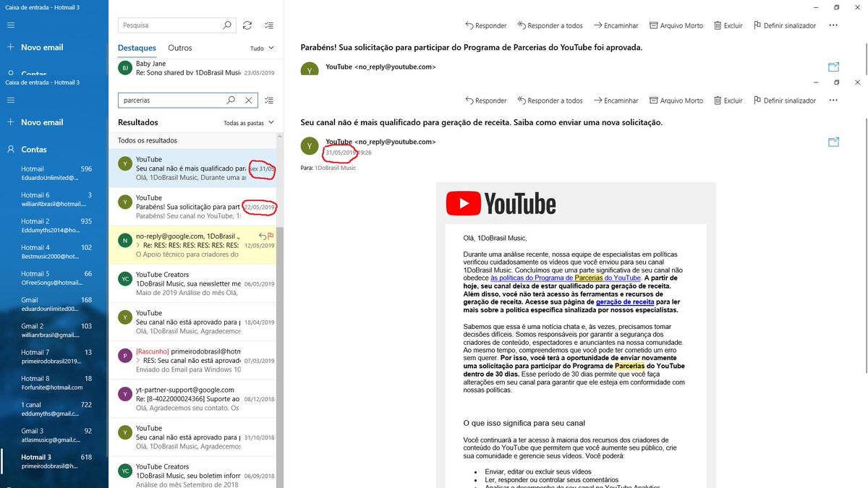This screenshot has height=488, width=868.
Task: Open the YouTube result dated 31/10/2018
Action: (192, 437)
